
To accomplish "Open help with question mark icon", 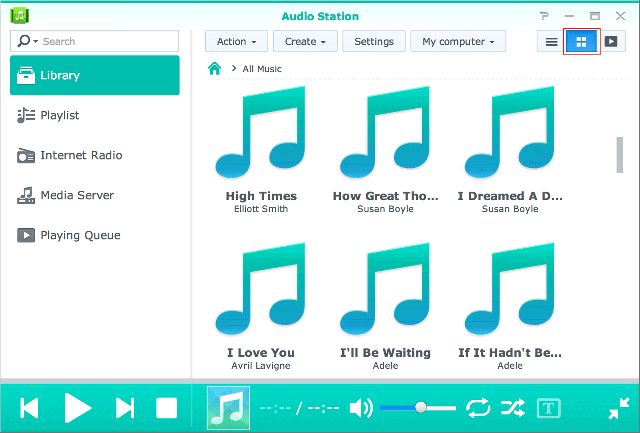I will (544, 16).
